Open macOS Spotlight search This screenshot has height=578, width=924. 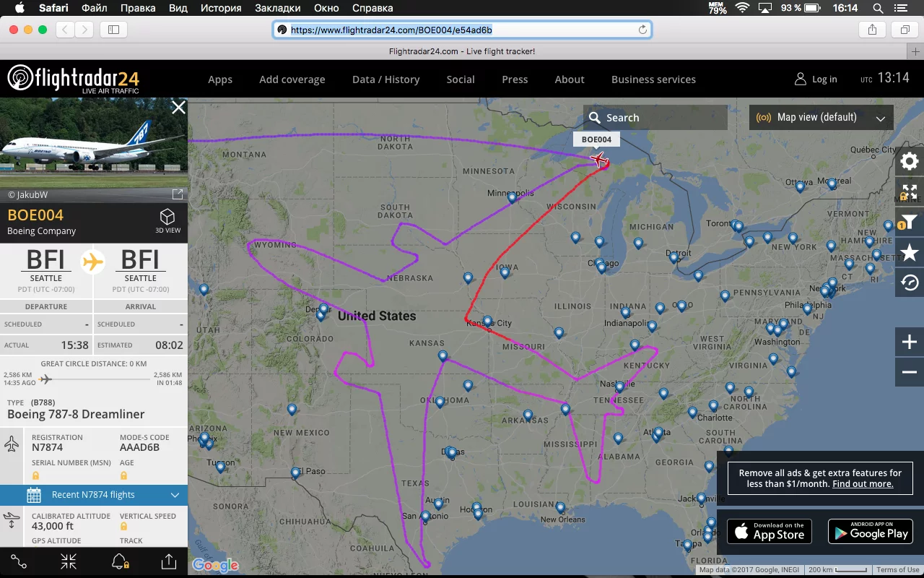point(878,8)
